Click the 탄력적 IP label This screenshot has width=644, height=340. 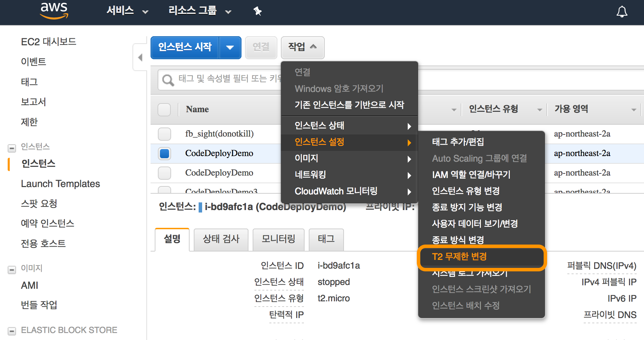[x=286, y=315]
